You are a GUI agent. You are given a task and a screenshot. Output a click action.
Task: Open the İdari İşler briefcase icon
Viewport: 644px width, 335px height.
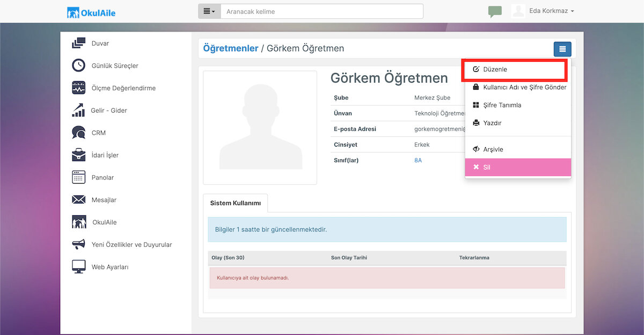pos(79,155)
